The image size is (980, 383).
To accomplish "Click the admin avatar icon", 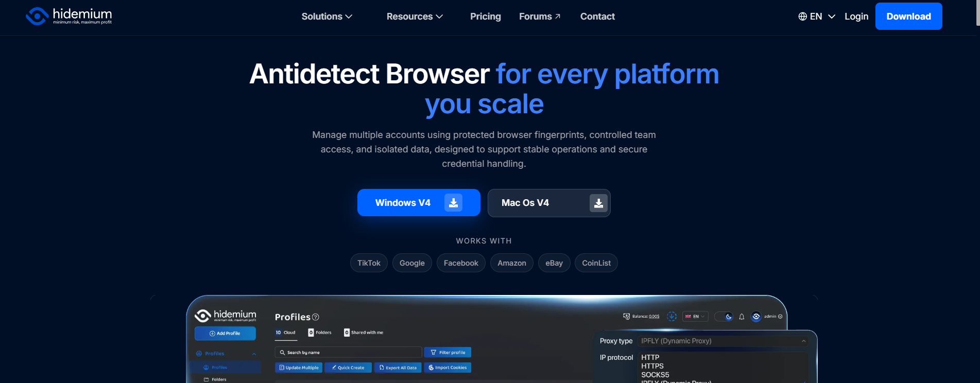I will coord(756,317).
